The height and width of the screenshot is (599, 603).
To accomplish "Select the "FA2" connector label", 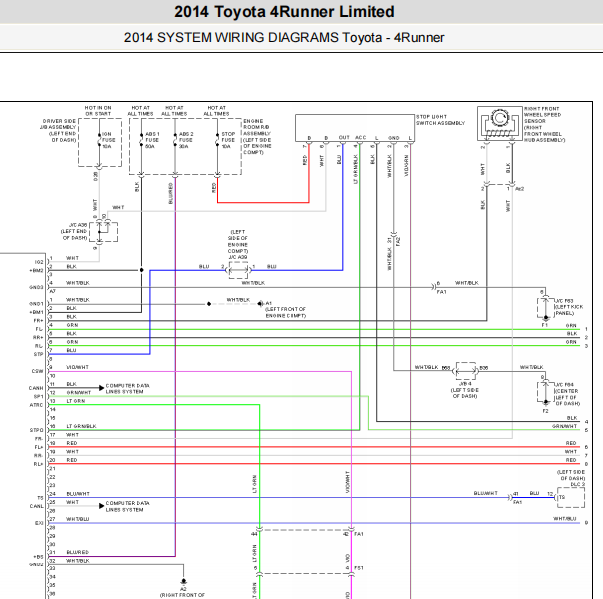I will pyautogui.click(x=398, y=242).
